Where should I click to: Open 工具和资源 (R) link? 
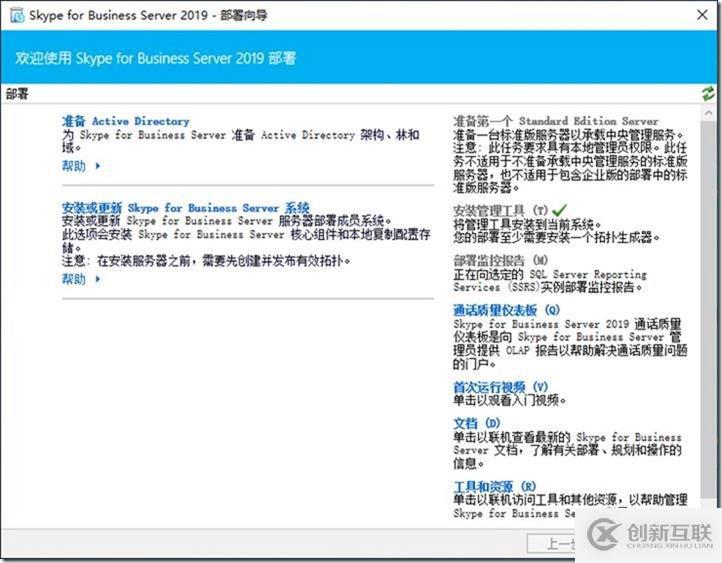[495, 486]
